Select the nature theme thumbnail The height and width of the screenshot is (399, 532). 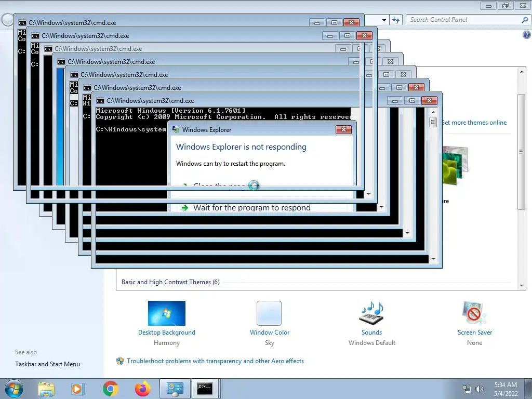pos(455,166)
